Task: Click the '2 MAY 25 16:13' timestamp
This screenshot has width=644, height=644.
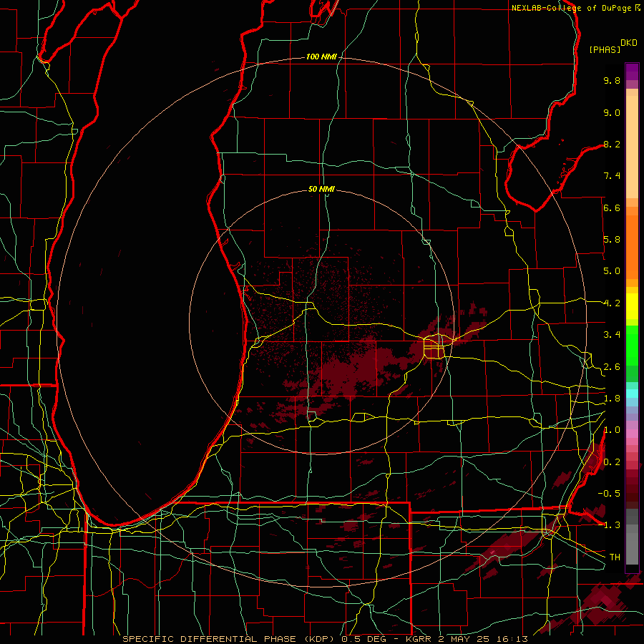Action: point(483,639)
